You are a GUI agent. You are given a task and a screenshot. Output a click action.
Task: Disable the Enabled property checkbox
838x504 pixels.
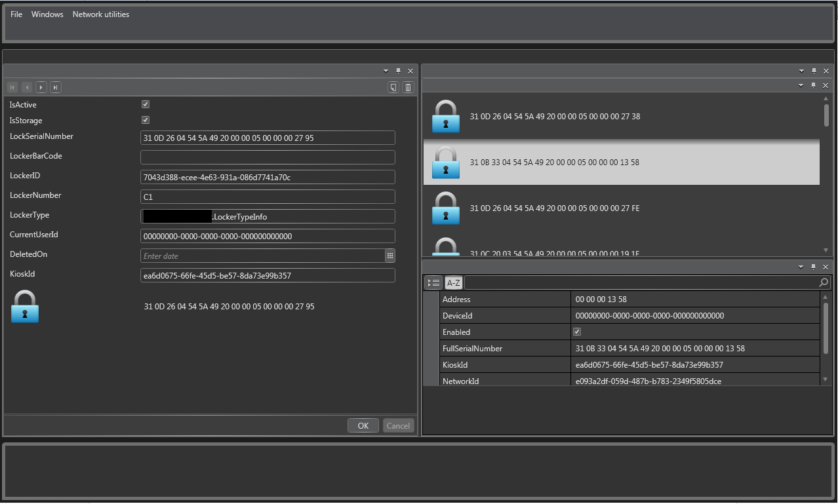(576, 331)
